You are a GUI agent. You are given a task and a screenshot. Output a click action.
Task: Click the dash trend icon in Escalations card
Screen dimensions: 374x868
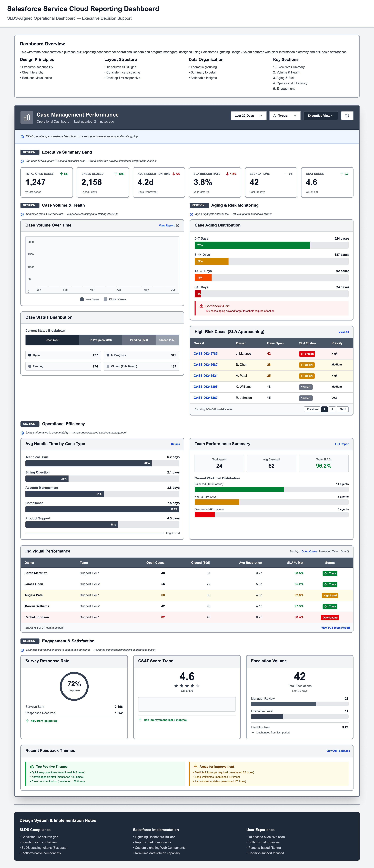click(x=286, y=174)
